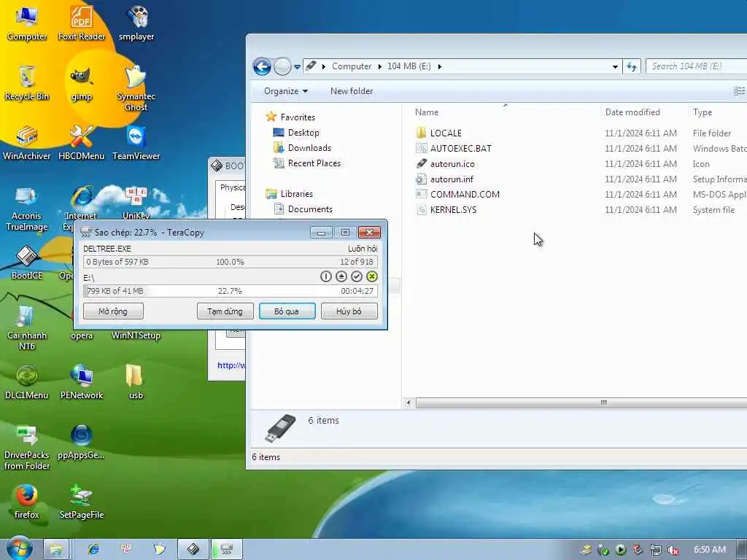Viewport: 747px width, 560px height.
Task: Select Favorites in navigation pane
Action: point(298,117)
